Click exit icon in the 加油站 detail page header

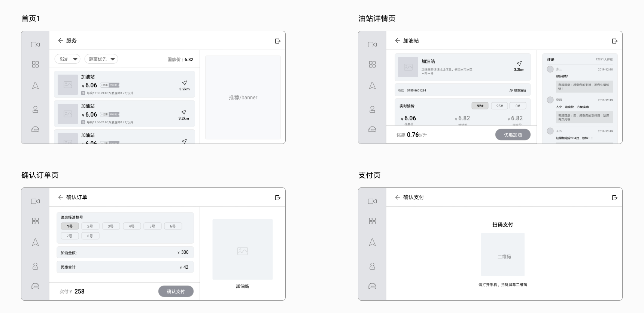click(x=615, y=41)
